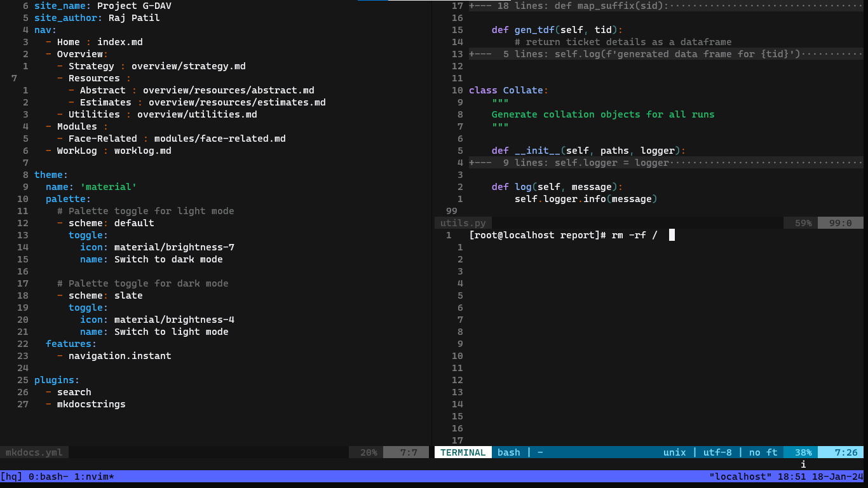
Task: Click 'icon: material/brightness-7' line
Action: (157, 247)
